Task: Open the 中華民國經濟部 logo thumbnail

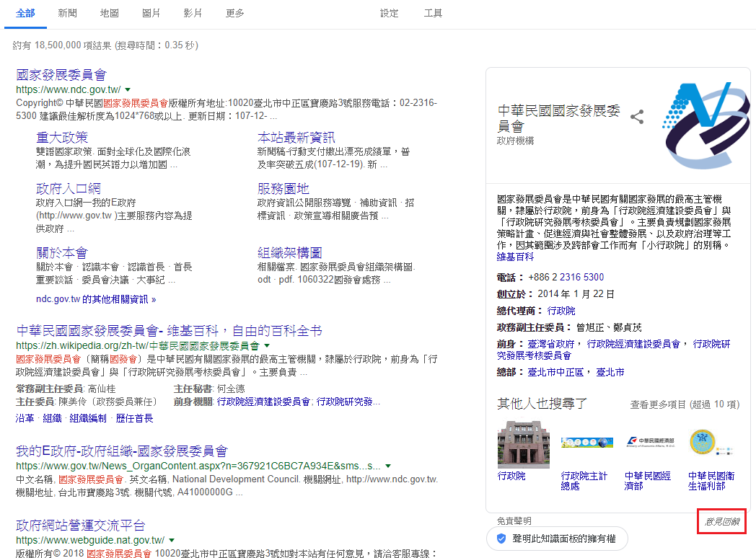Action: [x=651, y=442]
